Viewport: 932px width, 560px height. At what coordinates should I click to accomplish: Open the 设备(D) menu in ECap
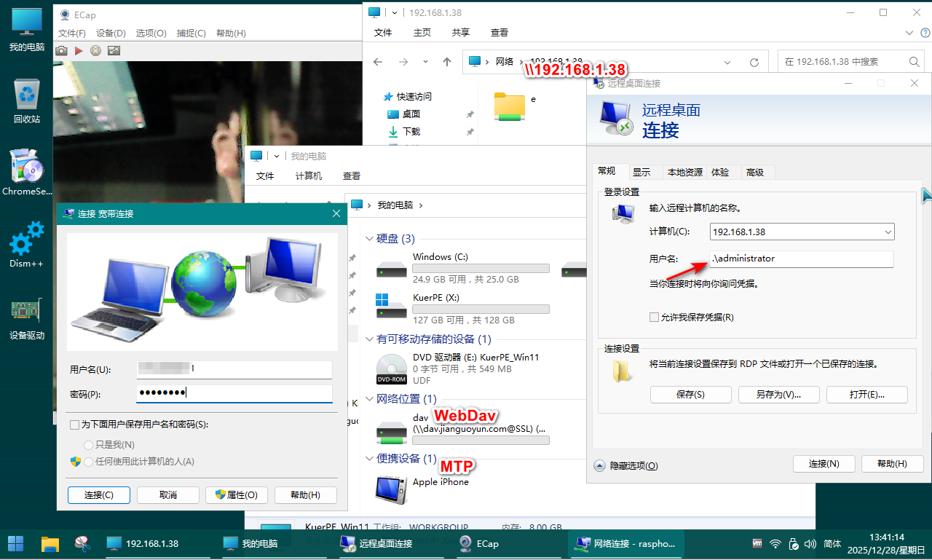pyautogui.click(x=111, y=33)
